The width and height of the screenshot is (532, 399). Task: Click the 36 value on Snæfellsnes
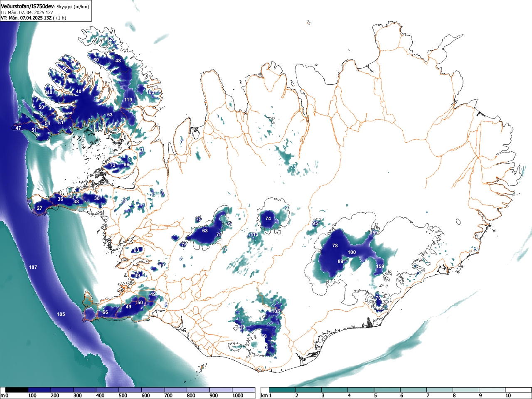(x=60, y=199)
